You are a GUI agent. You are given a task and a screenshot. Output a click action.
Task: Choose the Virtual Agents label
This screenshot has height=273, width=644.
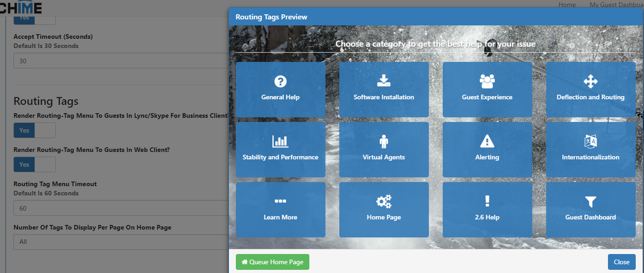point(384,157)
